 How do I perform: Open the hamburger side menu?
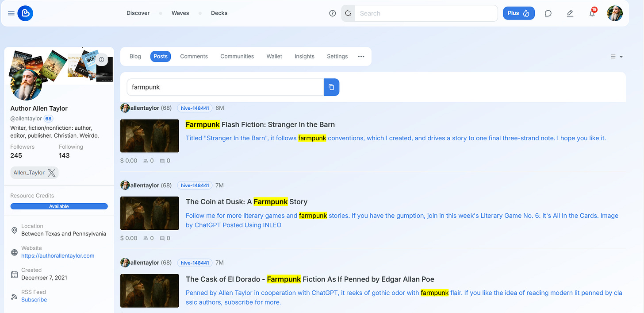pyautogui.click(x=11, y=13)
